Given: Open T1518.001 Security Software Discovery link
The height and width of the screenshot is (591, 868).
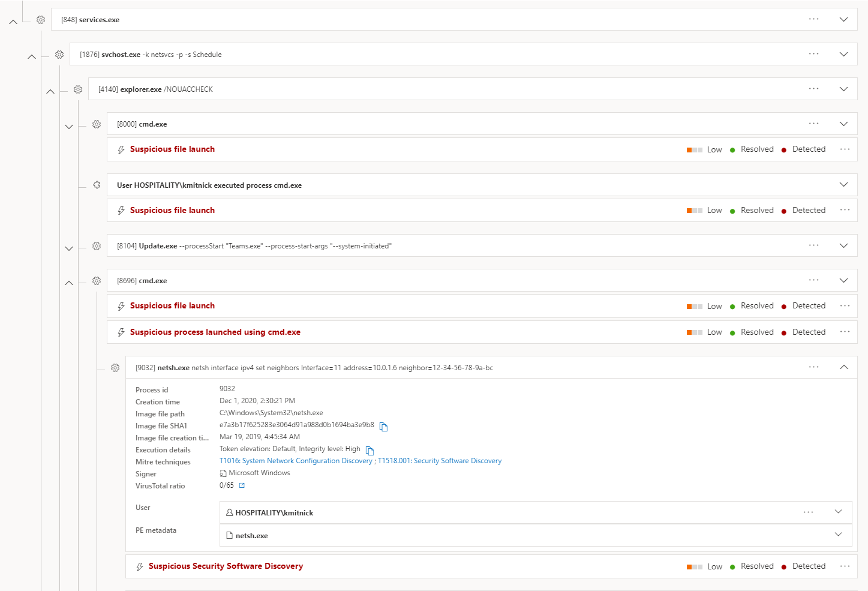Looking at the screenshot, I should pyautogui.click(x=440, y=461).
